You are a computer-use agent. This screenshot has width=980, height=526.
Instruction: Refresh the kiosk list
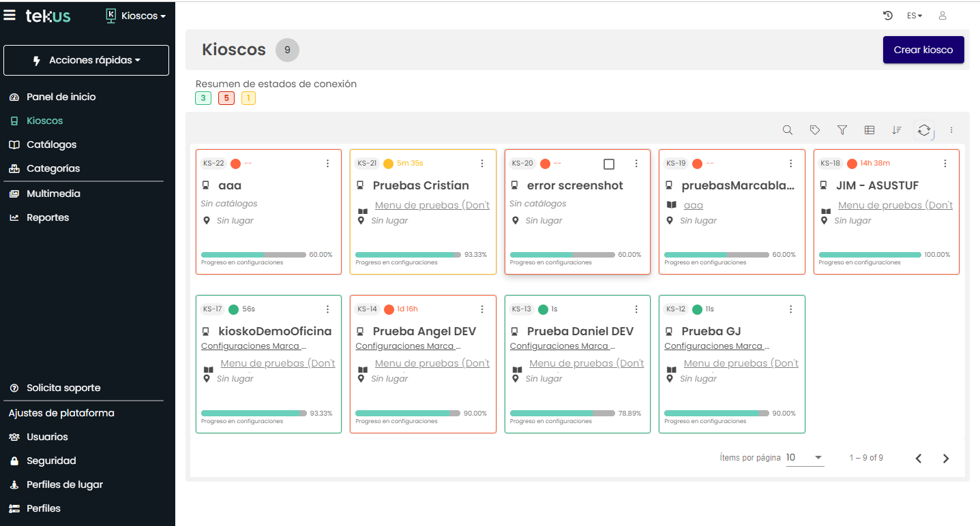[924, 130]
